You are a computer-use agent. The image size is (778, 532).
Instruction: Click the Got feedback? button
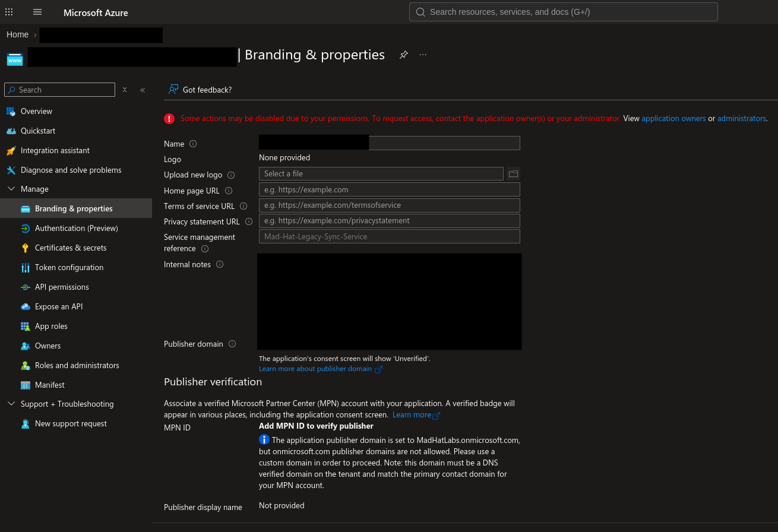coord(200,90)
